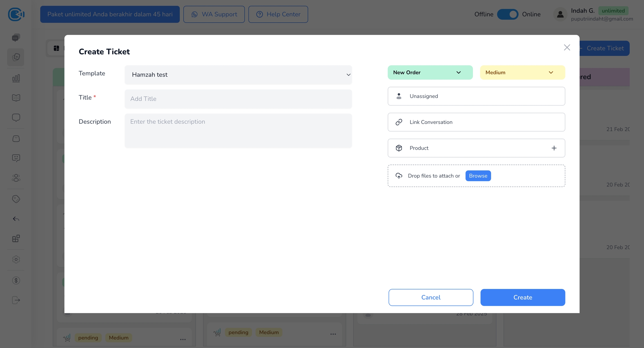Close the Create Ticket dialog
Screen dimensions: 644x348
[x=567, y=48]
